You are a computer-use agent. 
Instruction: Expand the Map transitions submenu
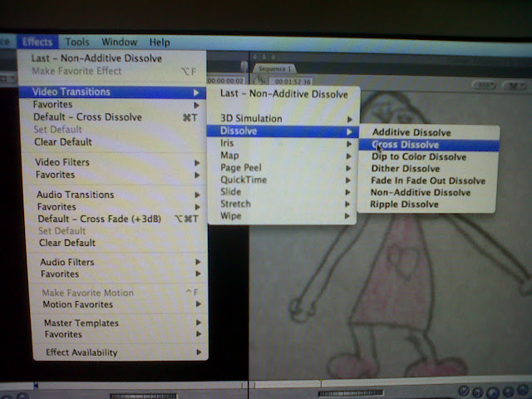[x=282, y=155]
